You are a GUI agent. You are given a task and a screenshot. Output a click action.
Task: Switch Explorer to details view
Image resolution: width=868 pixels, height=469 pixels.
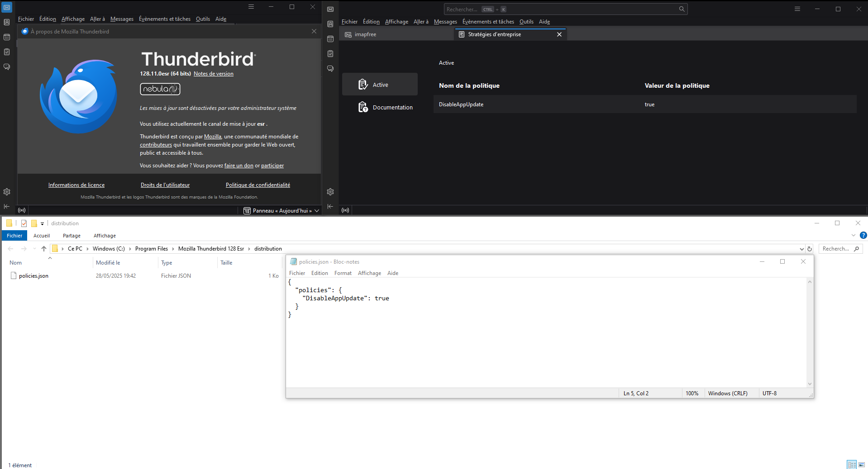click(x=852, y=464)
